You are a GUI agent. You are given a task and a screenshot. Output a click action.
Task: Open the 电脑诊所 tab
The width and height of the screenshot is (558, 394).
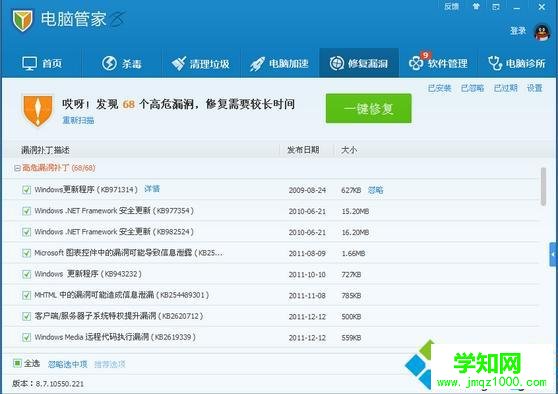pyautogui.click(x=517, y=63)
